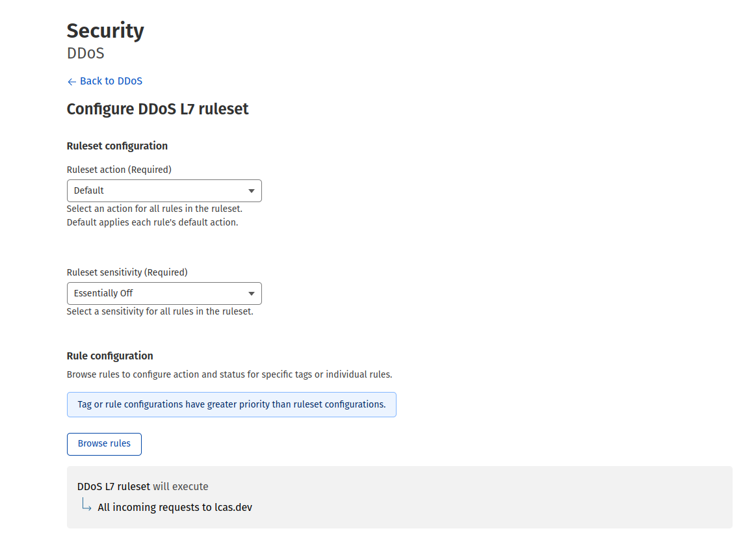Screen dimensions: 756x546
Task: Click the branch arrow icon in the execution summary
Action: coord(86,504)
